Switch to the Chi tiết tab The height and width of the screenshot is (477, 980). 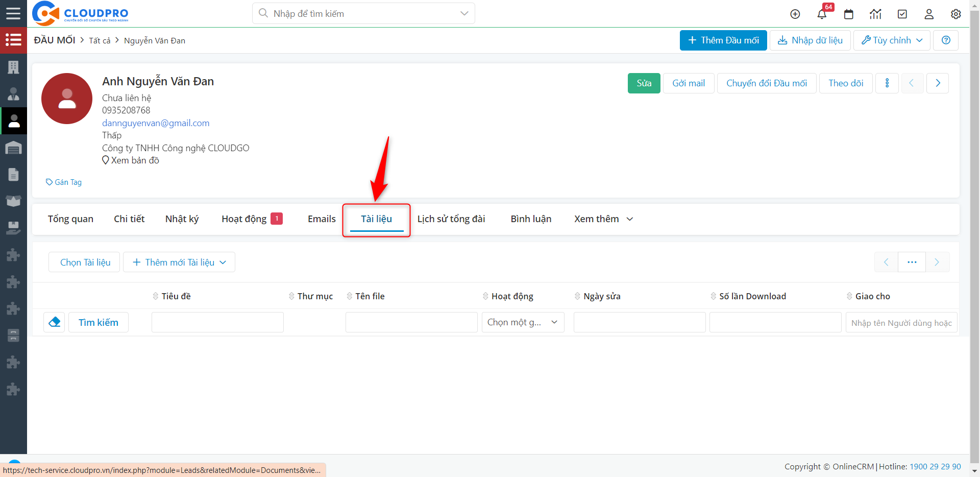coord(129,219)
